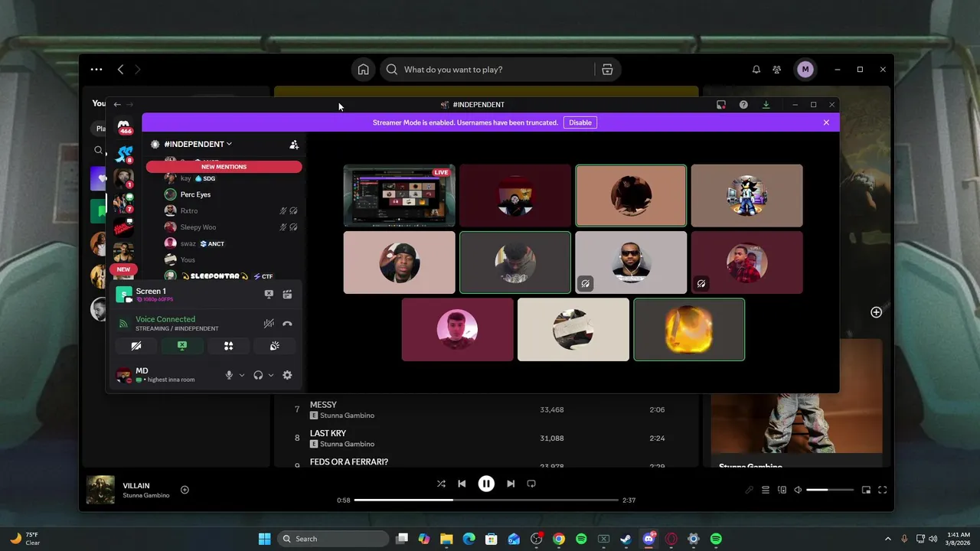This screenshot has height=551, width=980.
Task: Go back in Discord navigation arrow
Action: (117, 105)
